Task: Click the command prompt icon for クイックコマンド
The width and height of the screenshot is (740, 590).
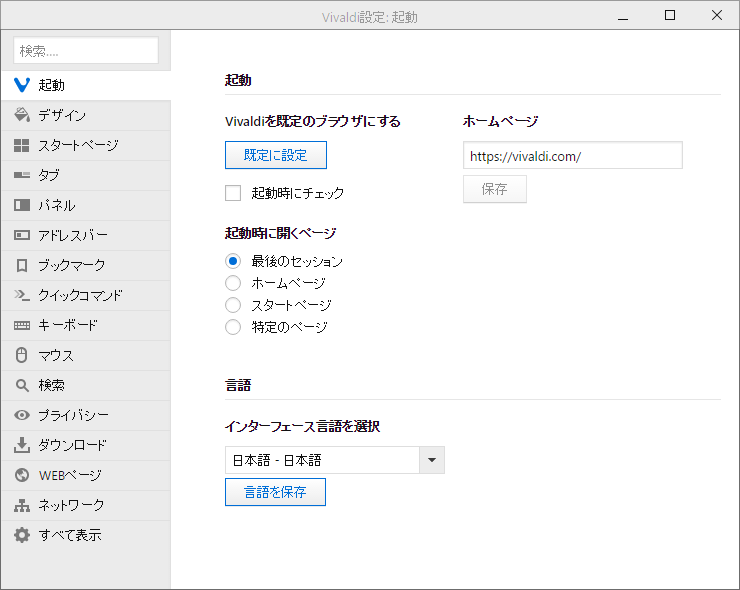Action: [x=22, y=295]
